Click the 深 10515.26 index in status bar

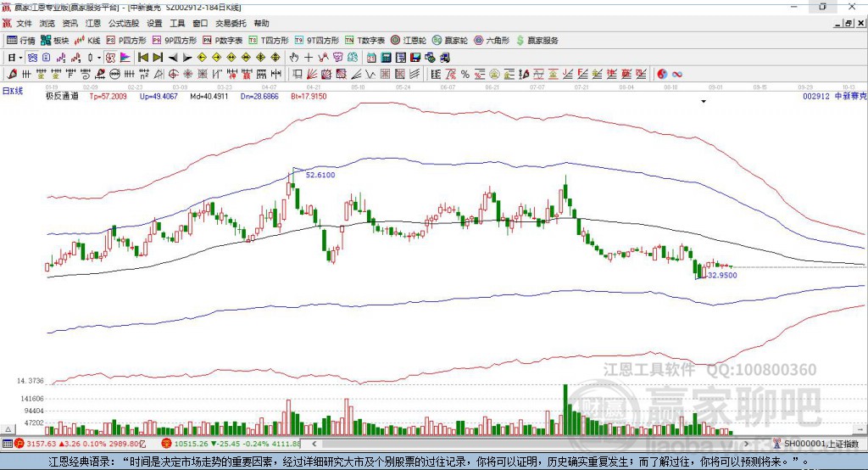pos(231,444)
